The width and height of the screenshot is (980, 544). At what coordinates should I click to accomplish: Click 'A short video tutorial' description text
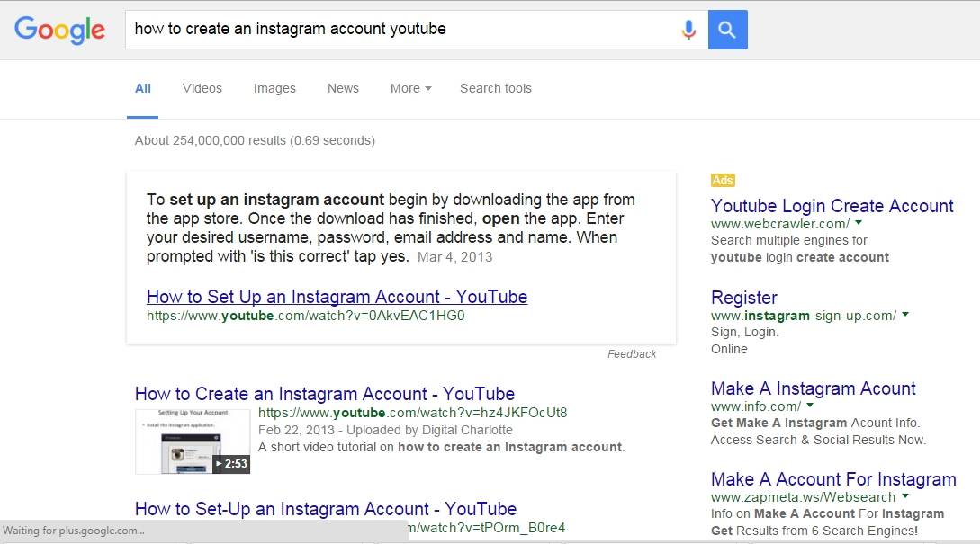(441, 447)
